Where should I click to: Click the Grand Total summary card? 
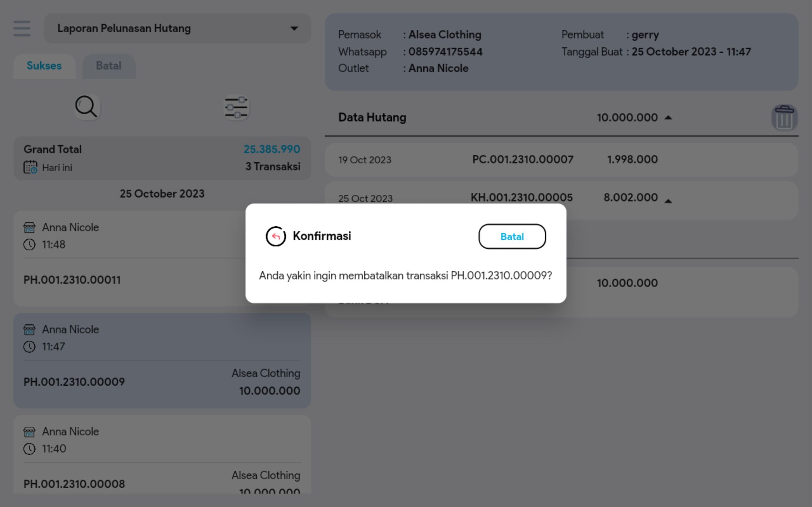pyautogui.click(x=162, y=158)
